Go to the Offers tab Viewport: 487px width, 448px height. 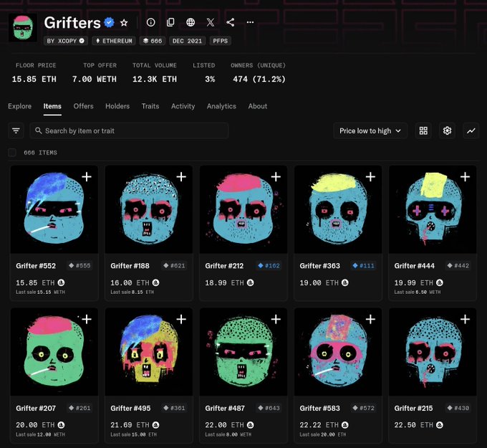click(x=83, y=106)
